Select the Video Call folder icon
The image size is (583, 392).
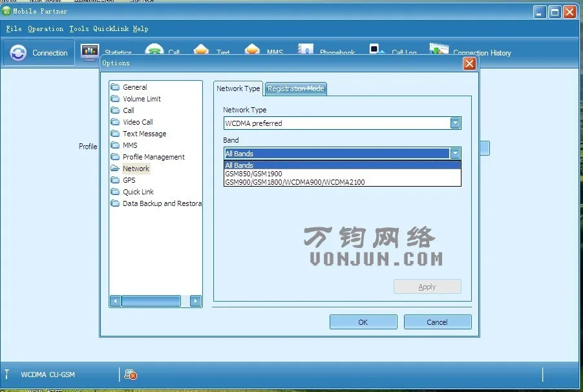pyautogui.click(x=115, y=122)
